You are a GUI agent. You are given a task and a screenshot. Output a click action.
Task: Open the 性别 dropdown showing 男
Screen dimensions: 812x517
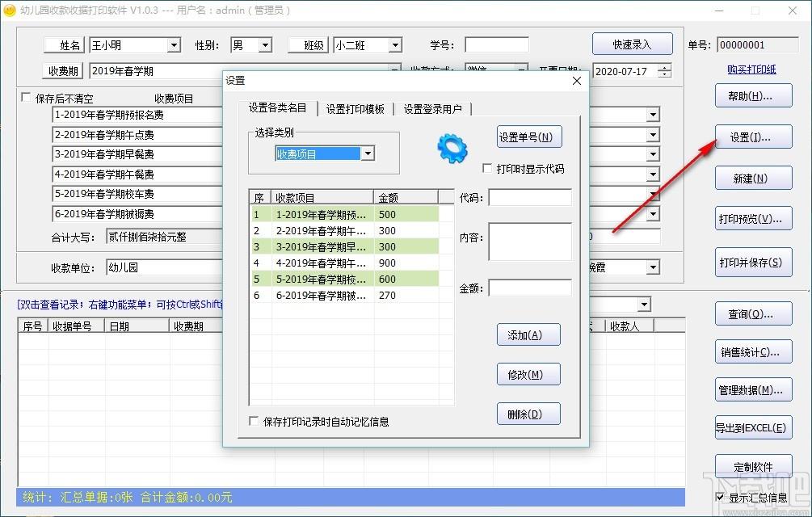click(x=265, y=45)
